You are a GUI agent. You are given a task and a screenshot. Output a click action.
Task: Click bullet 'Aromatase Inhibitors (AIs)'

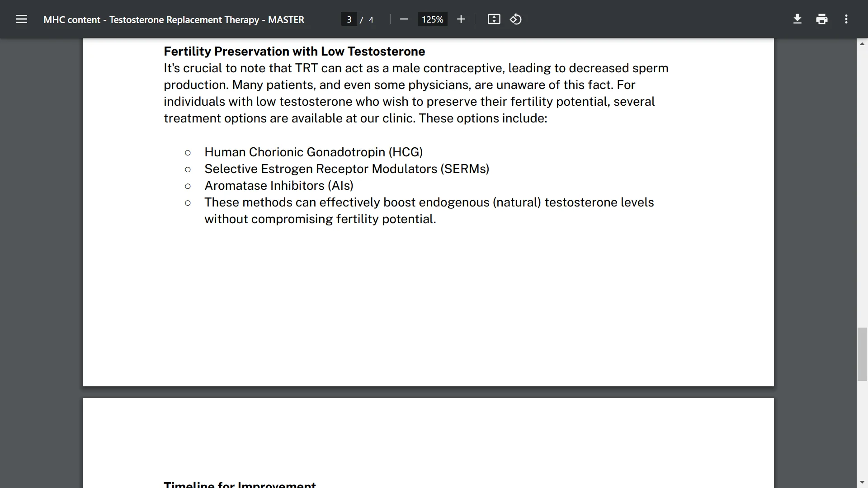coord(279,186)
